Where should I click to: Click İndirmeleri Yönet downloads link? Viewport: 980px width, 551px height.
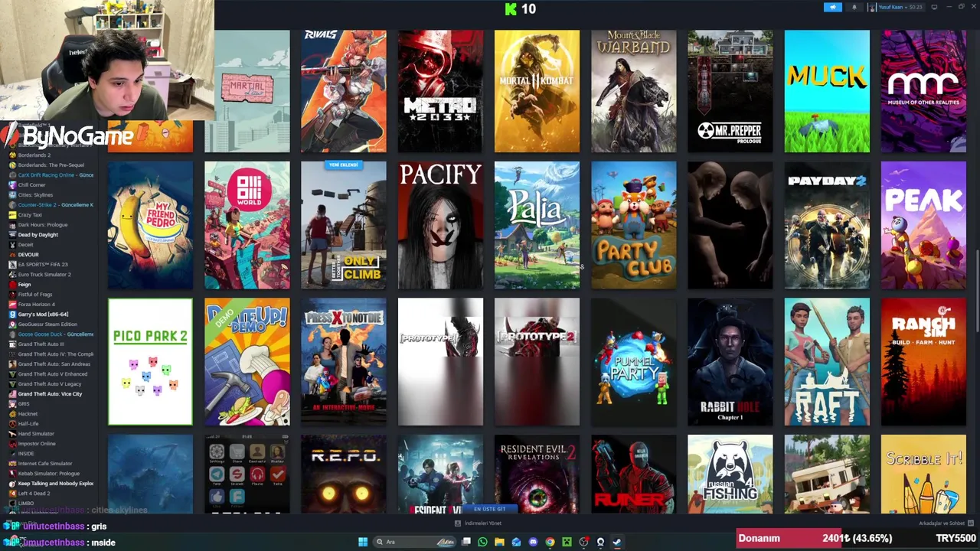tap(478, 523)
